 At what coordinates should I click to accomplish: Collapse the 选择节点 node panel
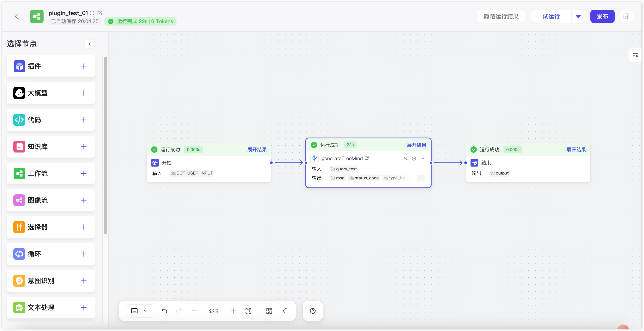(89, 44)
